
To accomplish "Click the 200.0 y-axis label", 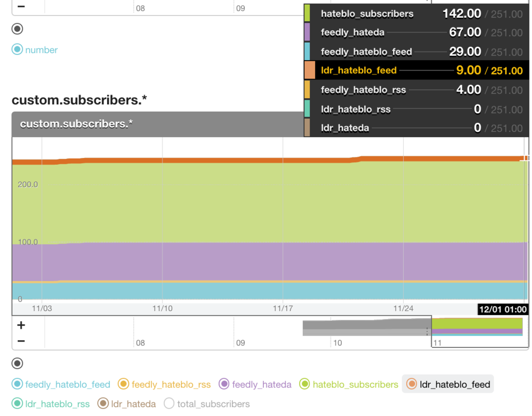I will [x=28, y=184].
